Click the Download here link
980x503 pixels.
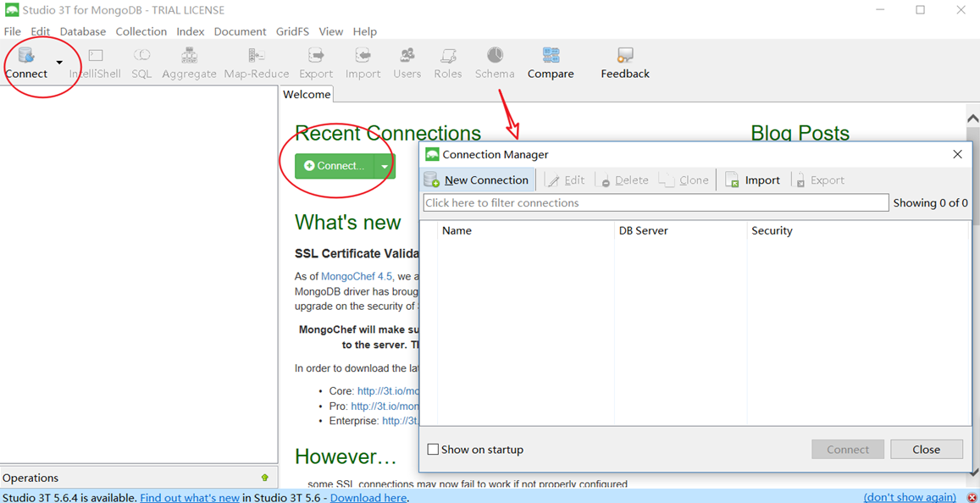point(368,497)
